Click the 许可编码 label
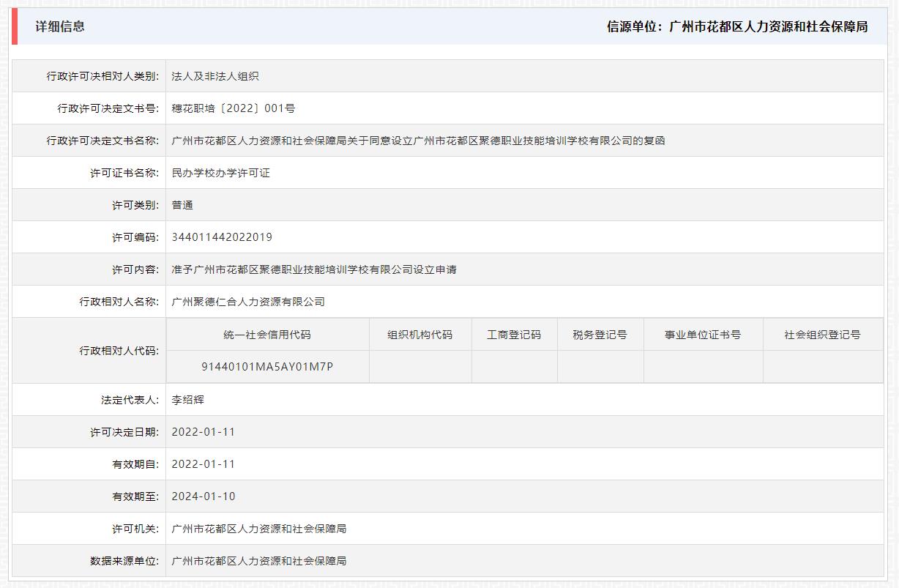The image size is (899, 588). click(x=135, y=237)
